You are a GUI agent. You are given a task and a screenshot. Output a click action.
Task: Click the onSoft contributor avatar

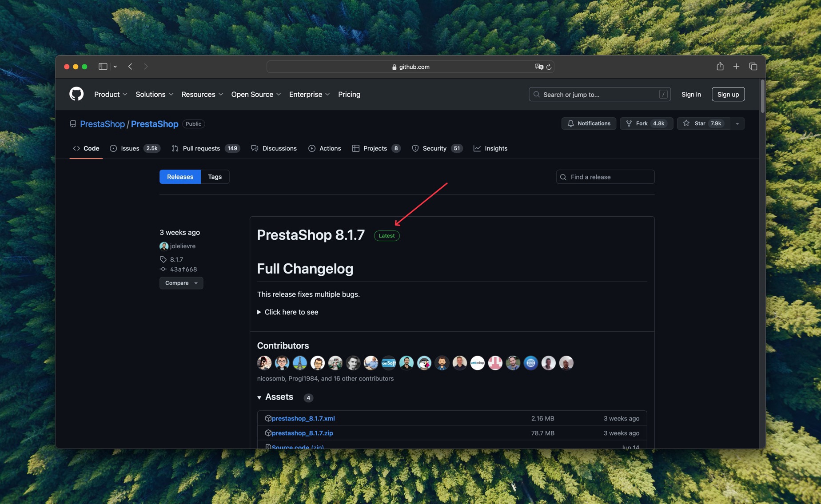[x=389, y=363]
